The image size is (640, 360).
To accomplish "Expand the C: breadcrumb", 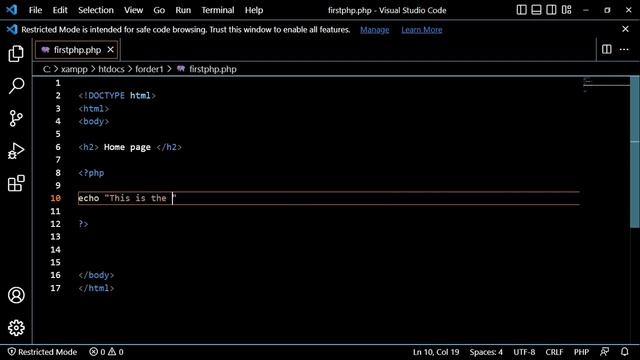I will 47,69.
